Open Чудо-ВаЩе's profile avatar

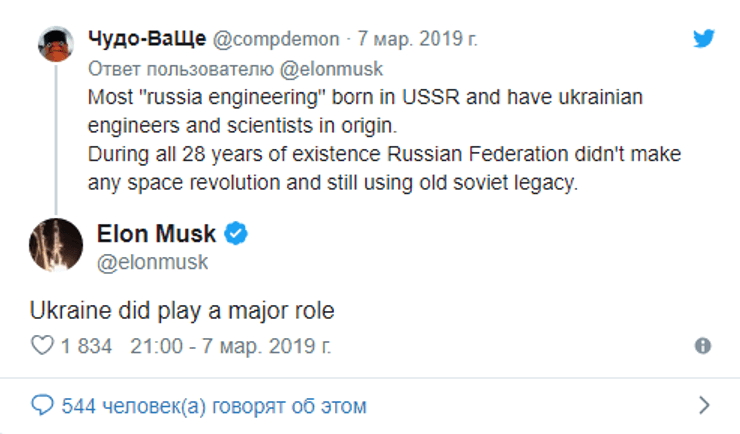(54, 43)
